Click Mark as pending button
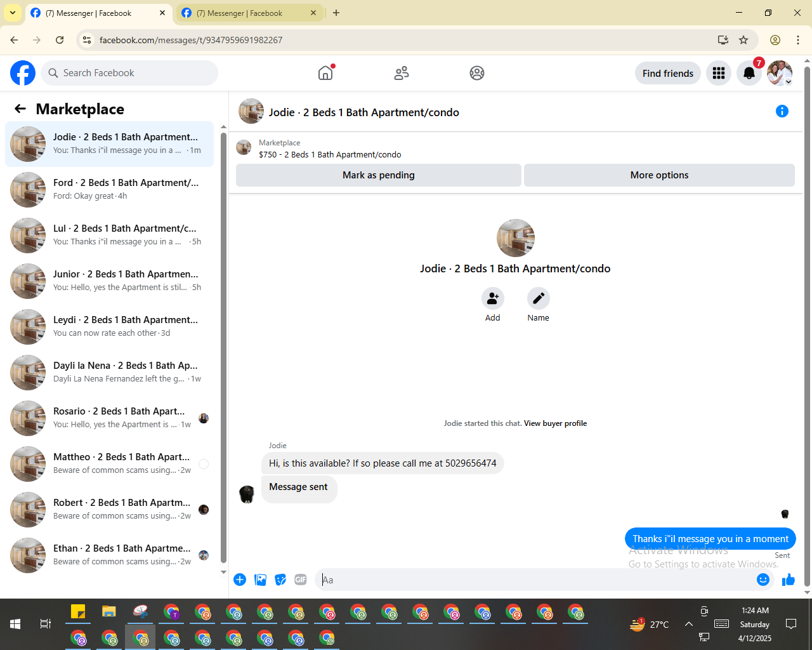Image resolution: width=812 pixels, height=650 pixels. tap(379, 175)
